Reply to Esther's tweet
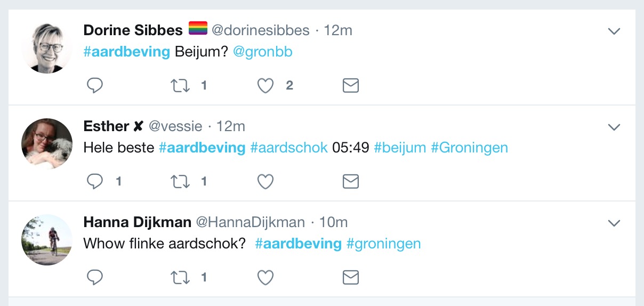This screenshot has width=644, height=306. tap(95, 182)
